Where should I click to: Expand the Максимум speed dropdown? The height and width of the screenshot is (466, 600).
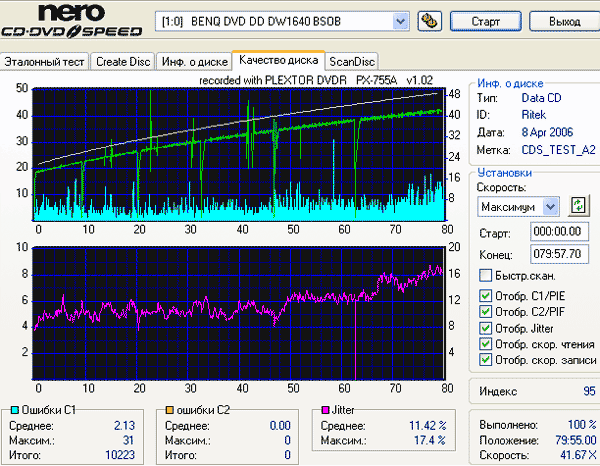[551, 207]
